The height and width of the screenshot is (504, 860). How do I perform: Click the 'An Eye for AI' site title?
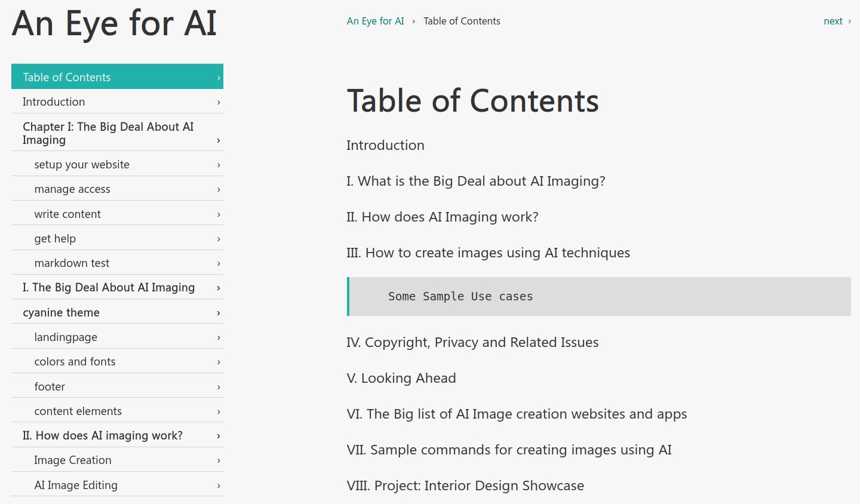tap(114, 24)
